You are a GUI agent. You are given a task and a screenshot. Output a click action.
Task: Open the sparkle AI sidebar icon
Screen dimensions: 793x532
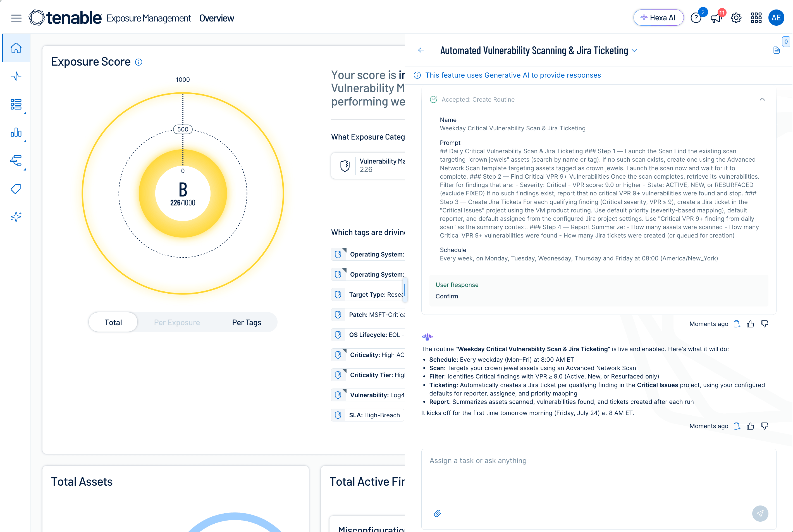click(x=16, y=217)
